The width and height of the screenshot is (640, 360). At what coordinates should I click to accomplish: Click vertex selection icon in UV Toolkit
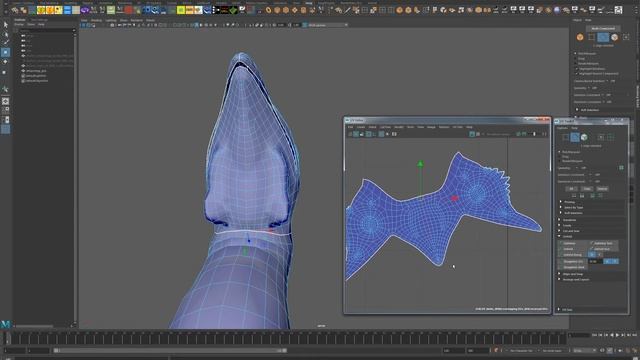click(565, 138)
